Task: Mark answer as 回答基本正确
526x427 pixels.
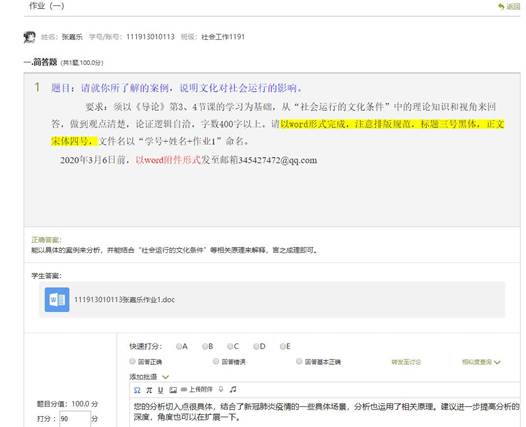Action: (299, 361)
